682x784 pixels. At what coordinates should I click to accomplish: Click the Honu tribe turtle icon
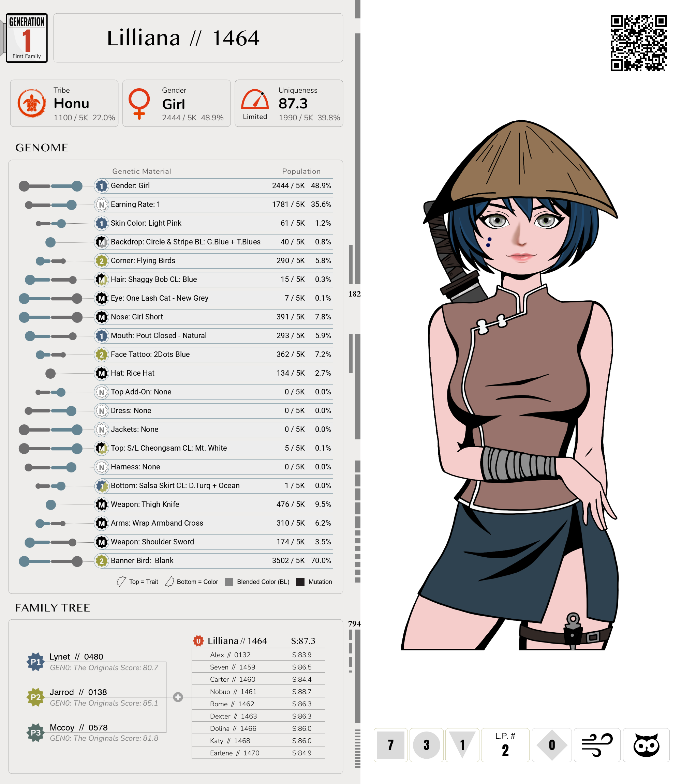(x=32, y=103)
